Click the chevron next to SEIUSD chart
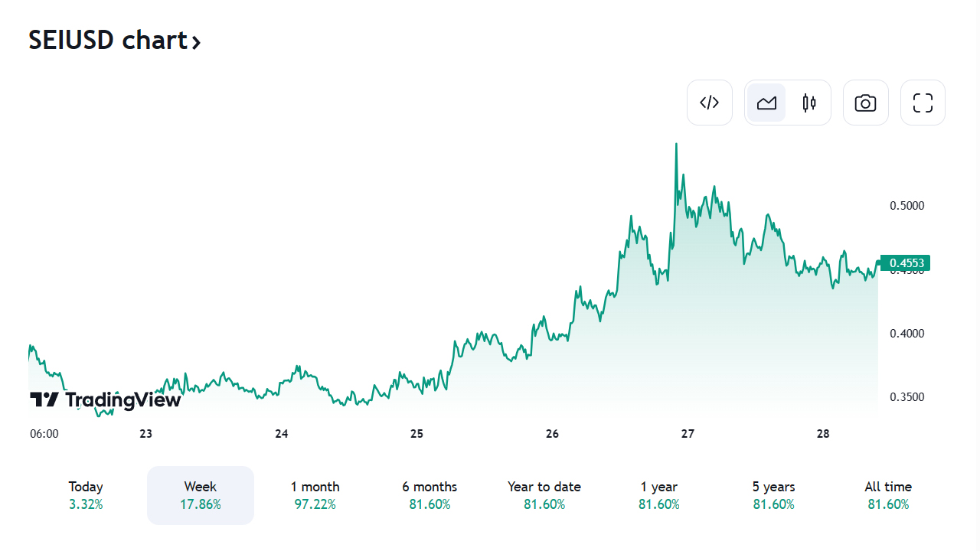980x551 pixels. point(197,41)
